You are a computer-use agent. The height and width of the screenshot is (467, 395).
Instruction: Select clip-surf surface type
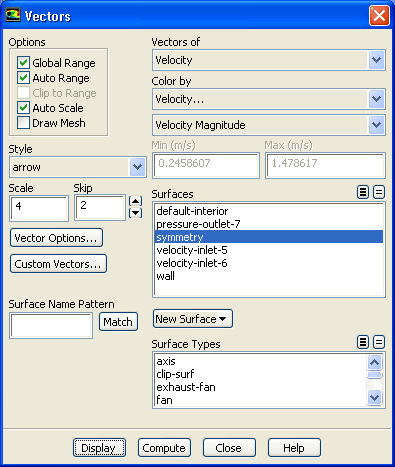point(261,374)
